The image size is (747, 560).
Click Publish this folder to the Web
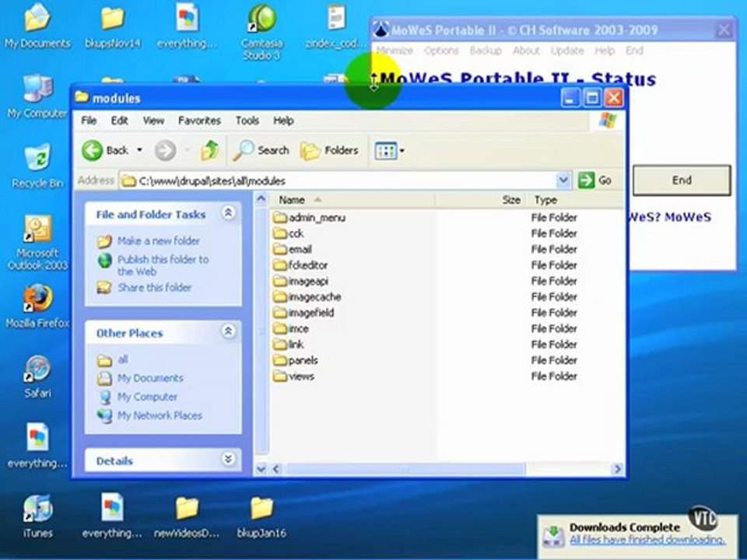click(x=163, y=266)
